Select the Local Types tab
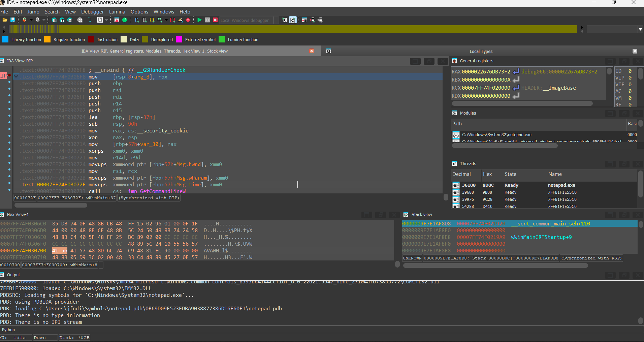The width and height of the screenshot is (644, 342). coord(481,52)
